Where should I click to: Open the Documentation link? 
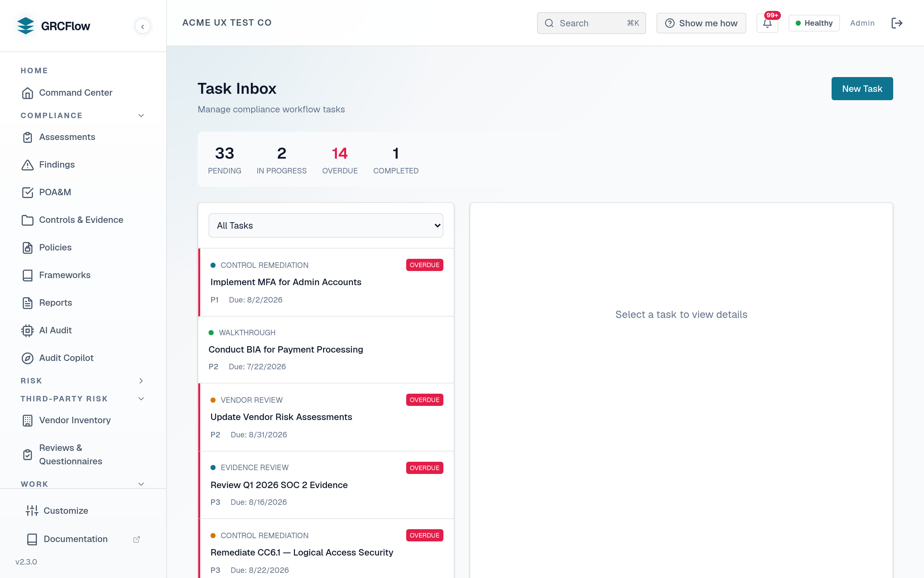[83, 539]
